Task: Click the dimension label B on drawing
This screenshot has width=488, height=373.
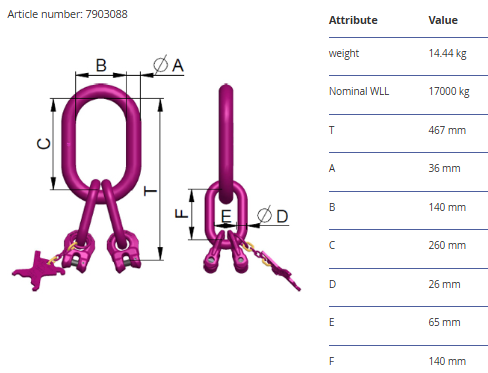Action: click(x=101, y=65)
